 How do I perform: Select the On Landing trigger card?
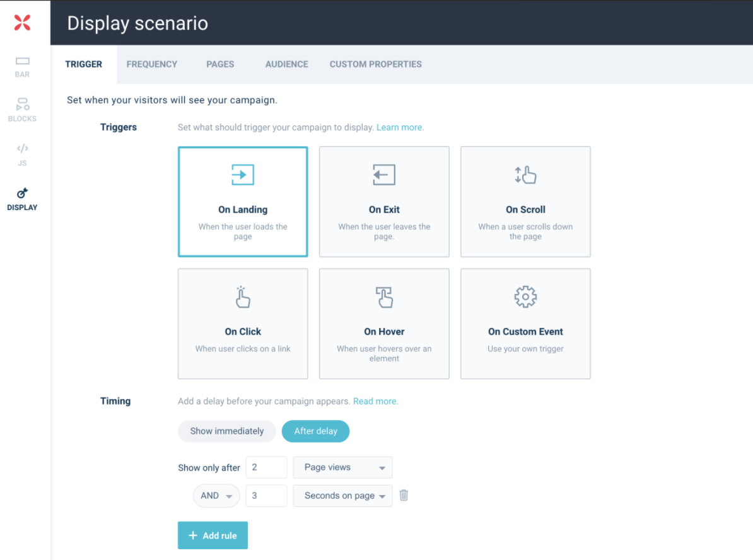coord(243,202)
